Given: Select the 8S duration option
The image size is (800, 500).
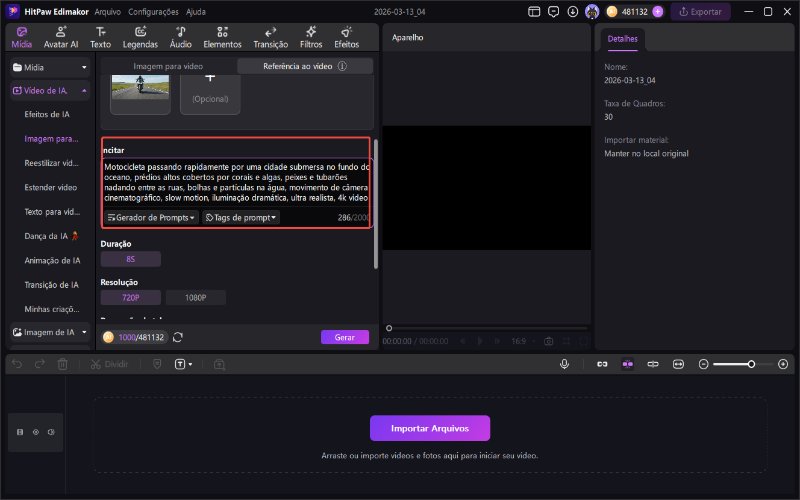Looking at the screenshot, I should point(131,259).
